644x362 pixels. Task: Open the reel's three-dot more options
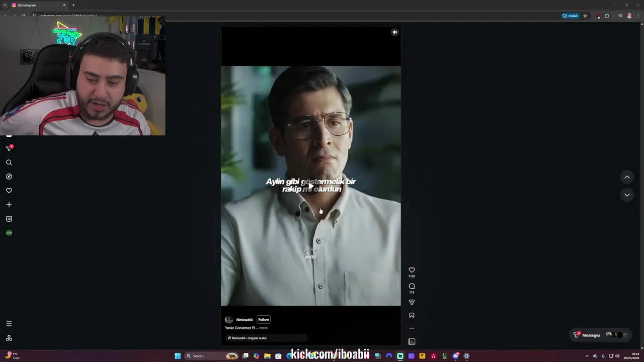pyautogui.click(x=412, y=328)
